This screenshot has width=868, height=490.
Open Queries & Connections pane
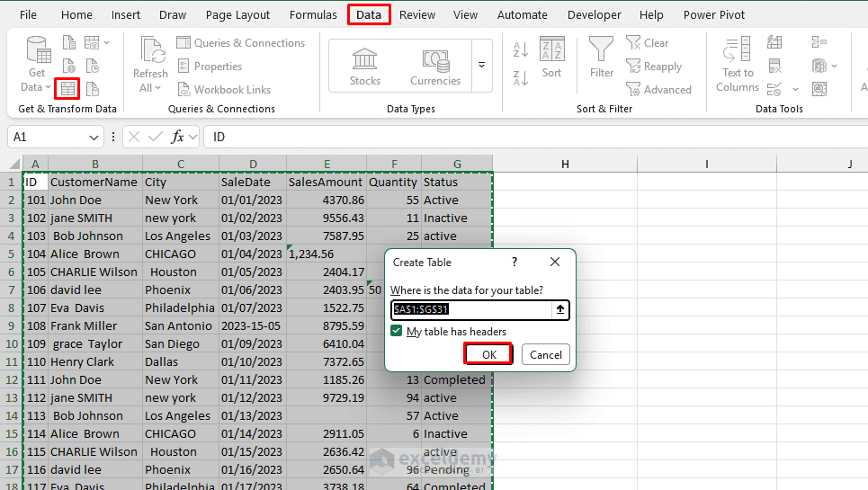tap(241, 42)
